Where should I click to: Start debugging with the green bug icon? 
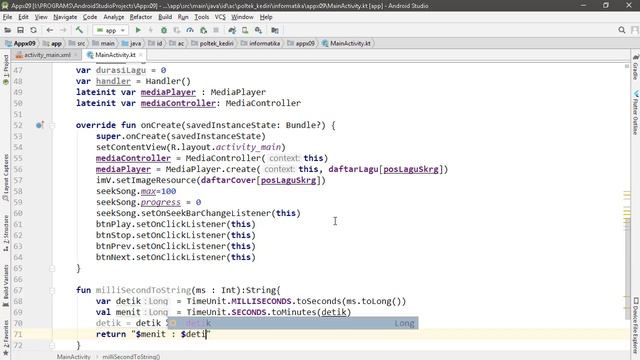point(164,30)
